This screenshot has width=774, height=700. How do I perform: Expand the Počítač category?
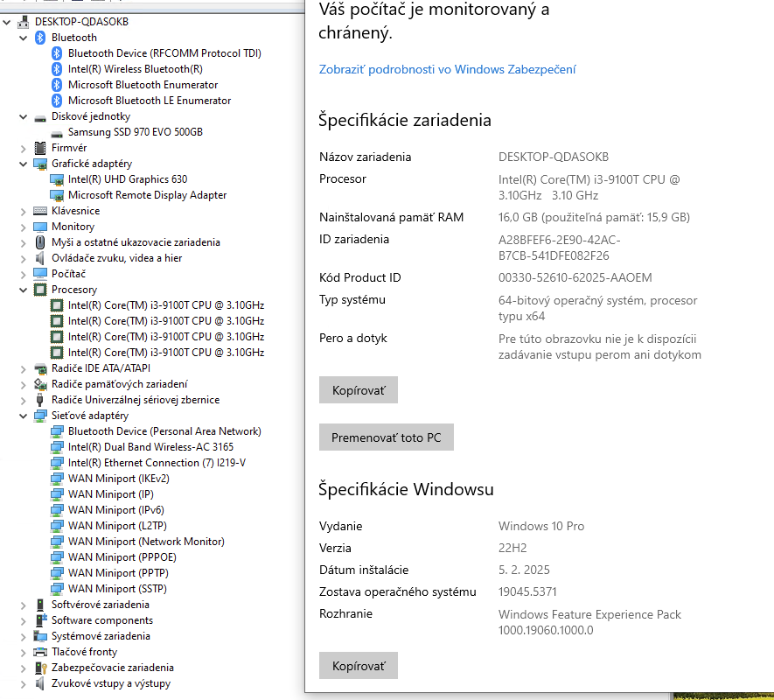24,274
